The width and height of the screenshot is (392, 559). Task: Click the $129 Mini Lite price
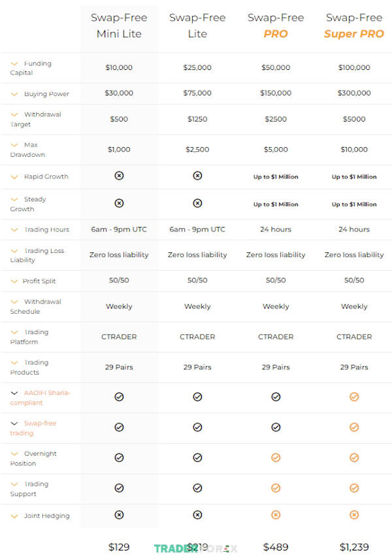[x=119, y=547]
